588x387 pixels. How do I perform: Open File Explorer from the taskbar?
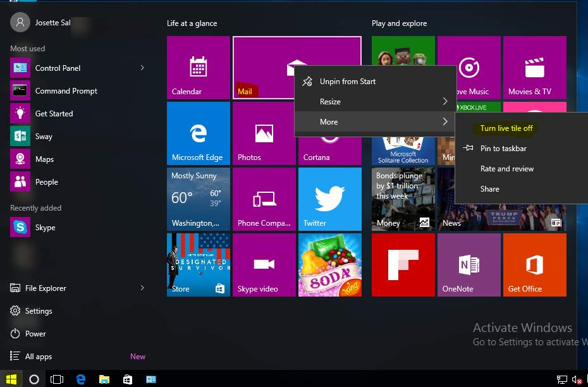[x=104, y=379]
